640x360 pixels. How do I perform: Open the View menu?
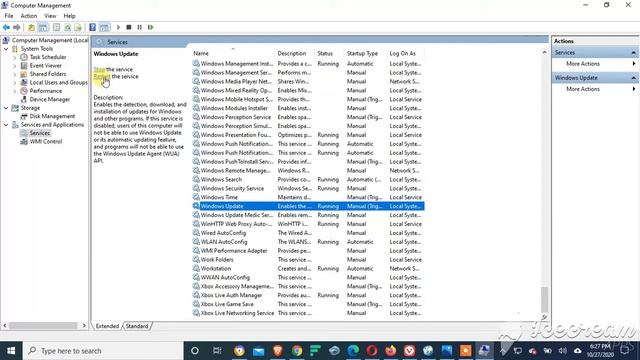(50, 16)
